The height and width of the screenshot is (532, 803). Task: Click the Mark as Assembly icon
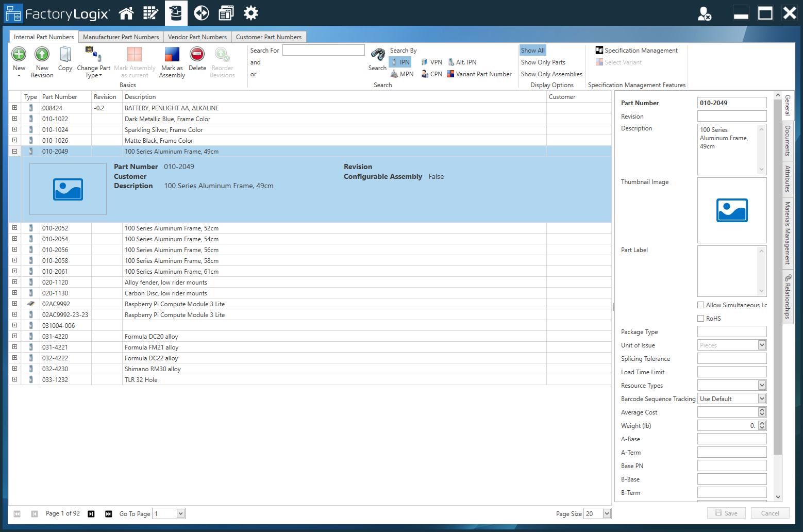tap(172, 54)
